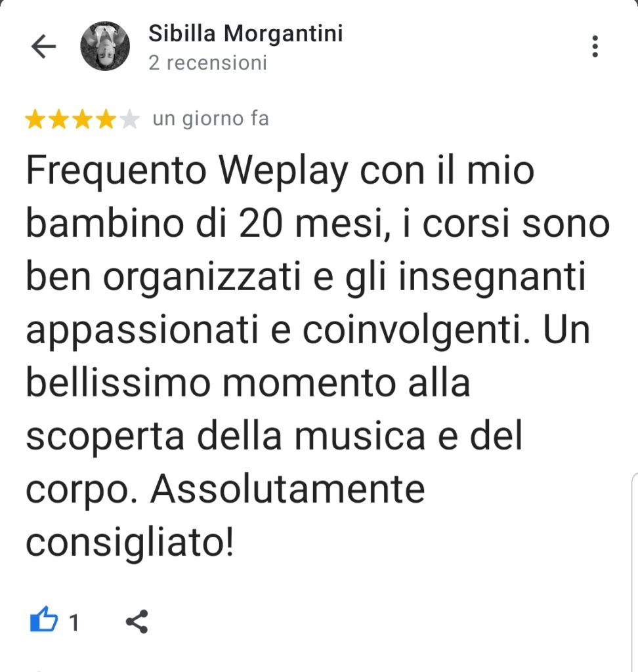Click the fifth grey empty star
The height and width of the screenshot is (672, 638).
click(x=129, y=119)
